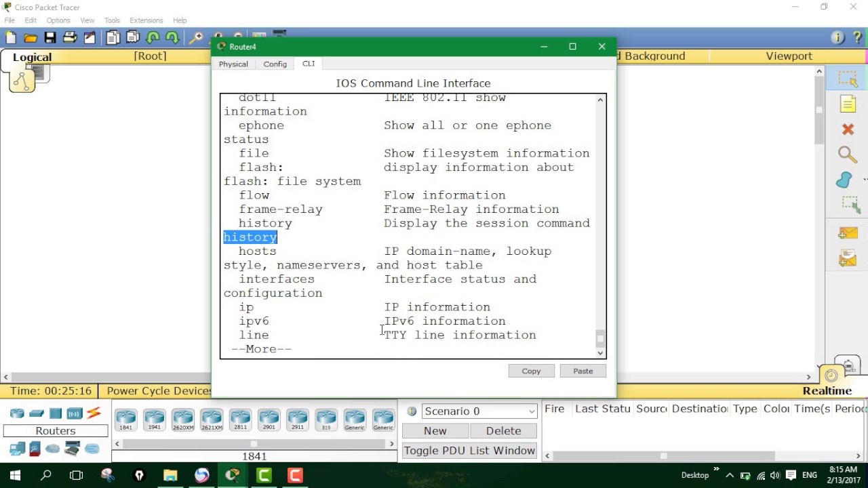Pick the 2621XM router model
This screenshot has height=488, width=868.
pyautogui.click(x=212, y=420)
